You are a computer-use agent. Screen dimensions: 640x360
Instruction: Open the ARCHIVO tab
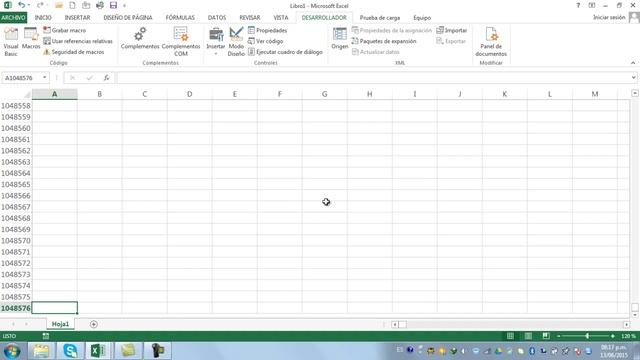point(13,18)
